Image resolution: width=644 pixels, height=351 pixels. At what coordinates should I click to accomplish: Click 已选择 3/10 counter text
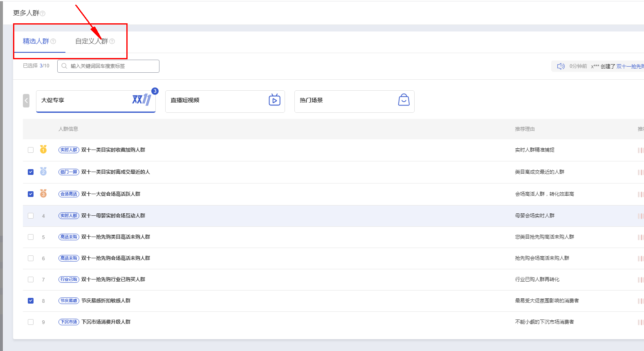coord(36,66)
